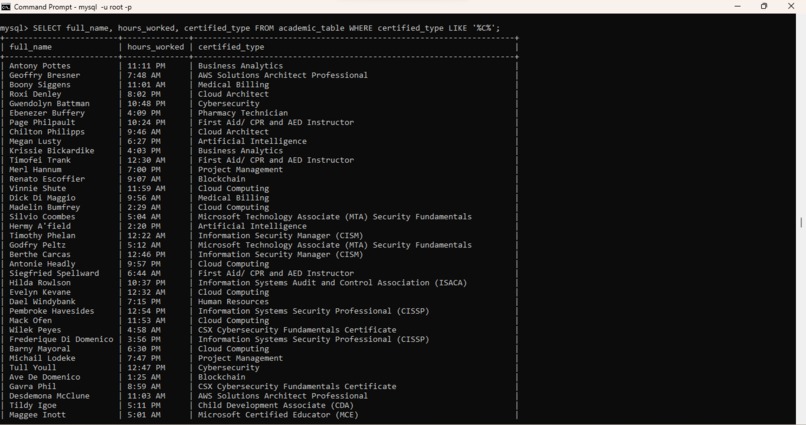Click the name Tildy Igoe
806x425 pixels.
point(32,405)
